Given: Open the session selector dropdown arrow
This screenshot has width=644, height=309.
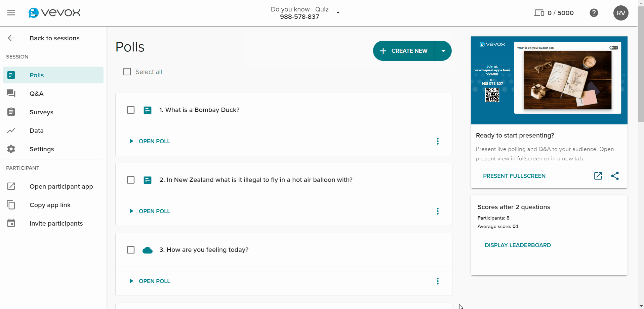Looking at the screenshot, I should pos(338,13).
